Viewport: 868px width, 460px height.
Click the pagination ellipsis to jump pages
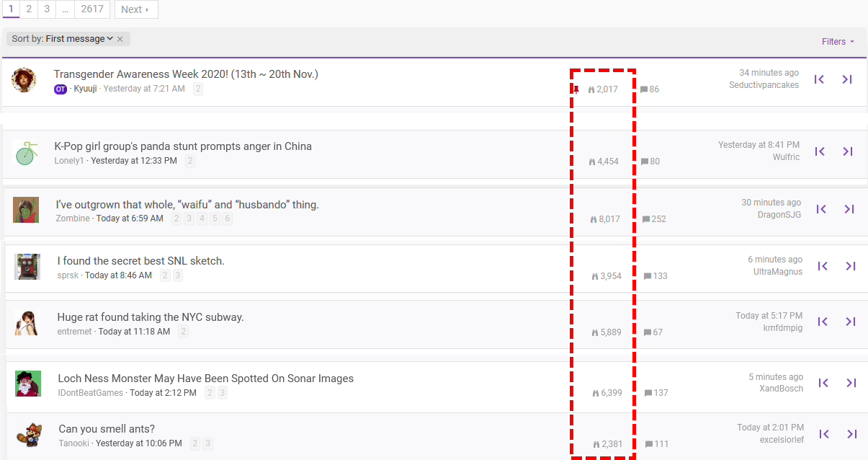tap(65, 9)
